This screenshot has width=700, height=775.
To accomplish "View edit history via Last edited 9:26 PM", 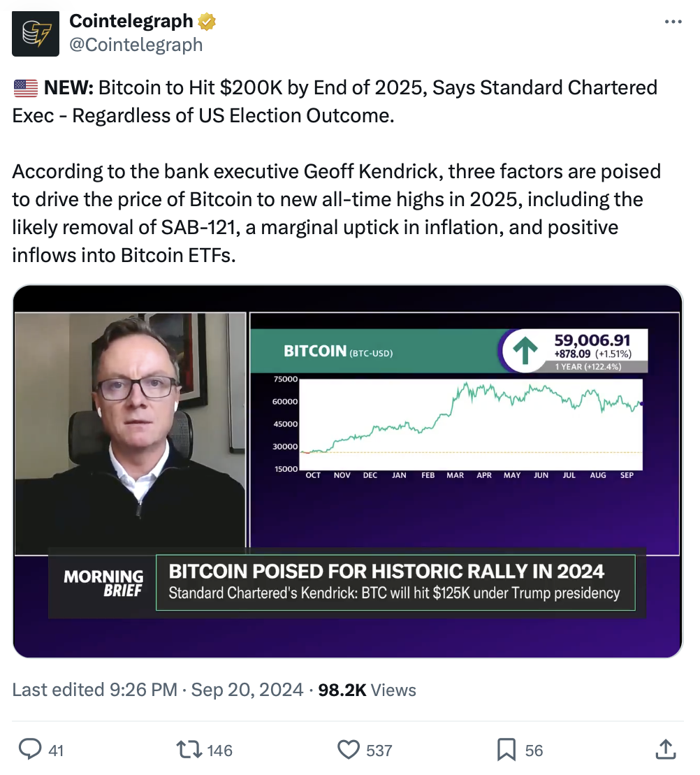I will pyautogui.click(x=94, y=690).
